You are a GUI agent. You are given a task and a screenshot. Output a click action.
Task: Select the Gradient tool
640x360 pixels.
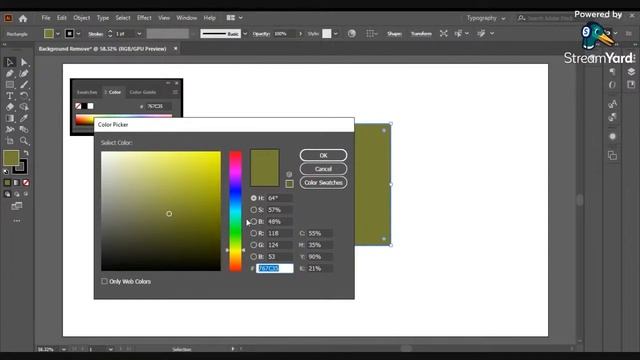click(x=10, y=118)
